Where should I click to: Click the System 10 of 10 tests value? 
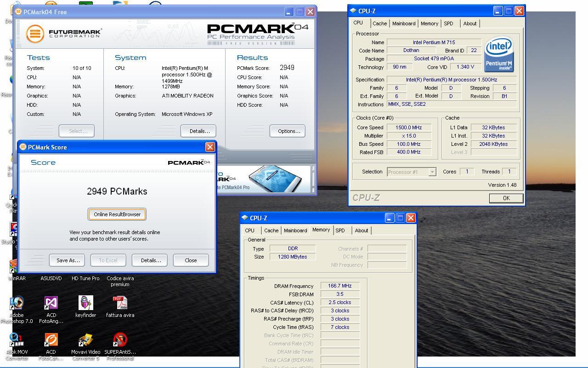(82, 68)
